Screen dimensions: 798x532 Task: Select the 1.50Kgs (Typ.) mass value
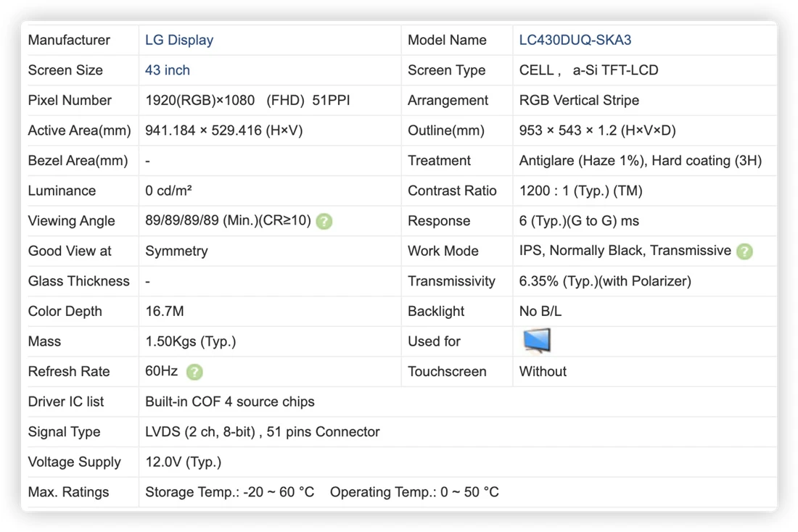[191, 341]
